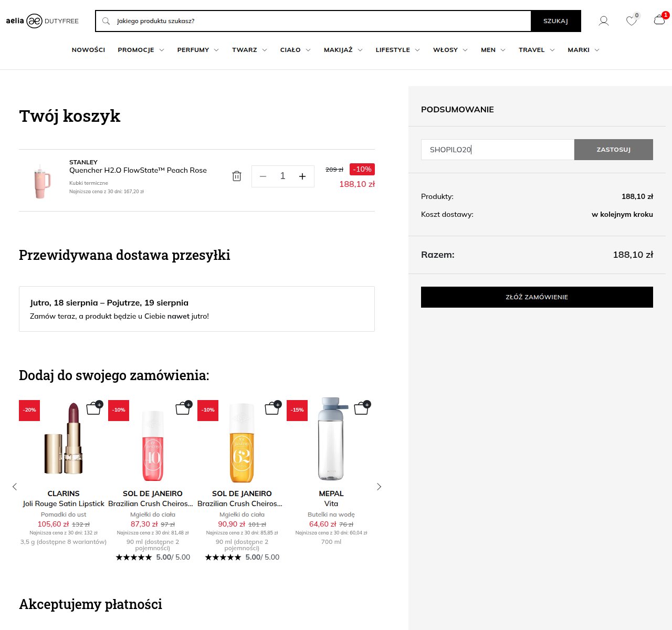This screenshot has width=672, height=630.
Task: Open Joli Rouge Satin Lipstick product link
Action: [64, 503]
